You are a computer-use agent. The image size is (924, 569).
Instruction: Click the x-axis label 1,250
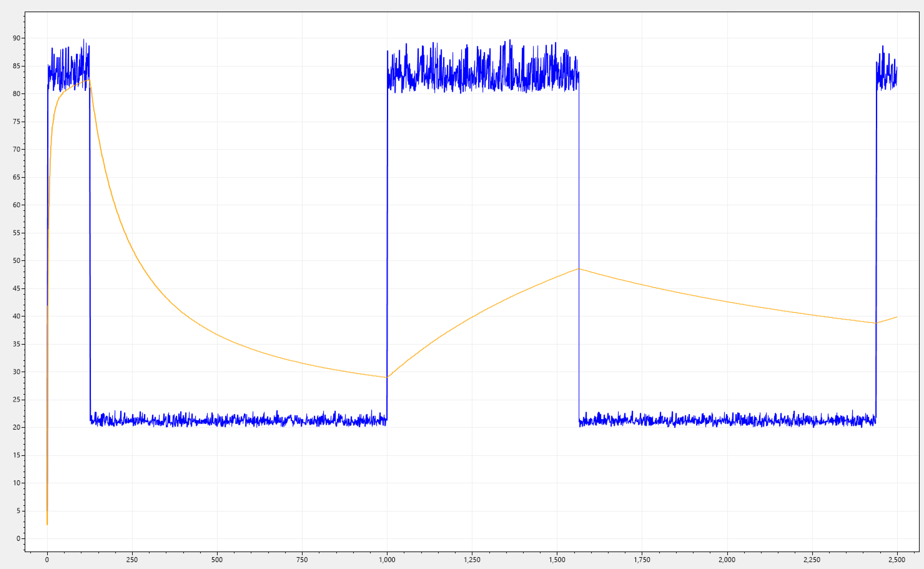(472, 560)
